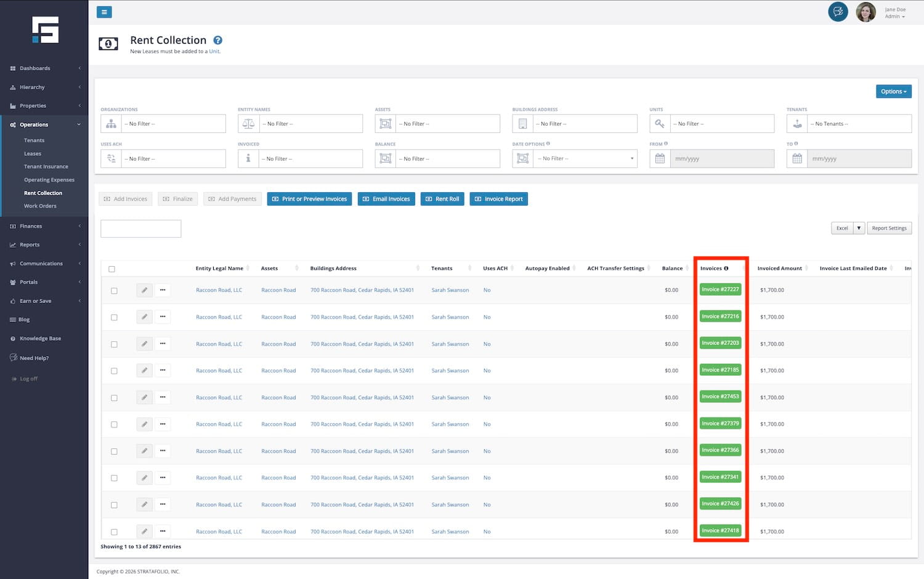Click the pencil edit icon for Invoice #27227 row
Screen dimensions: 924x579
pos(144,290)
